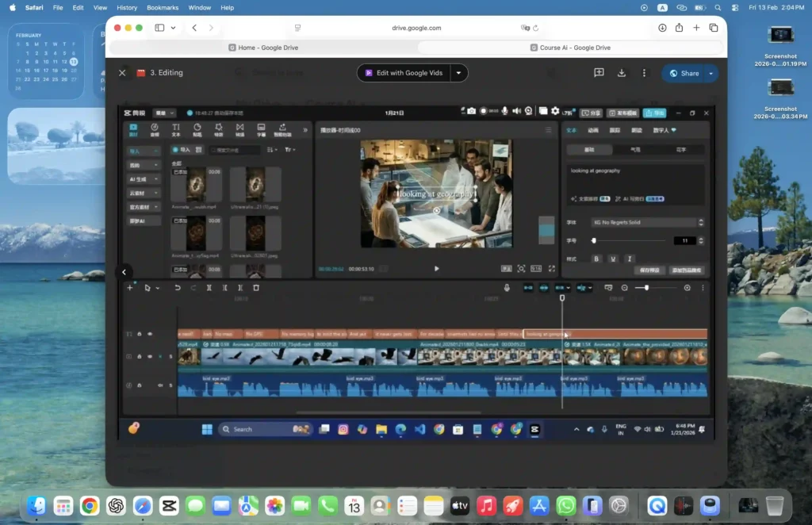This screenshot has width=812, height=525.
Task: Hide the subtitle track with eye icon
Action: point(150,334)
